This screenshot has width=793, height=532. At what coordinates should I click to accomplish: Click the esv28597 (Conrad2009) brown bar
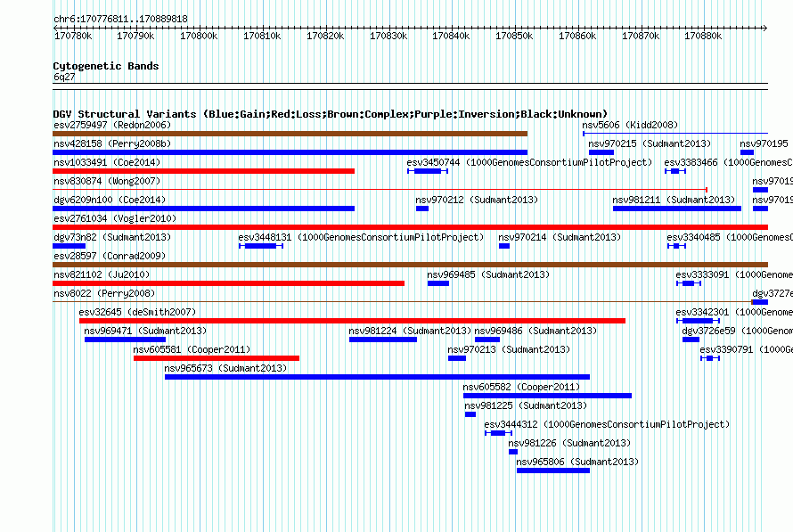click(x=410, y=265)
